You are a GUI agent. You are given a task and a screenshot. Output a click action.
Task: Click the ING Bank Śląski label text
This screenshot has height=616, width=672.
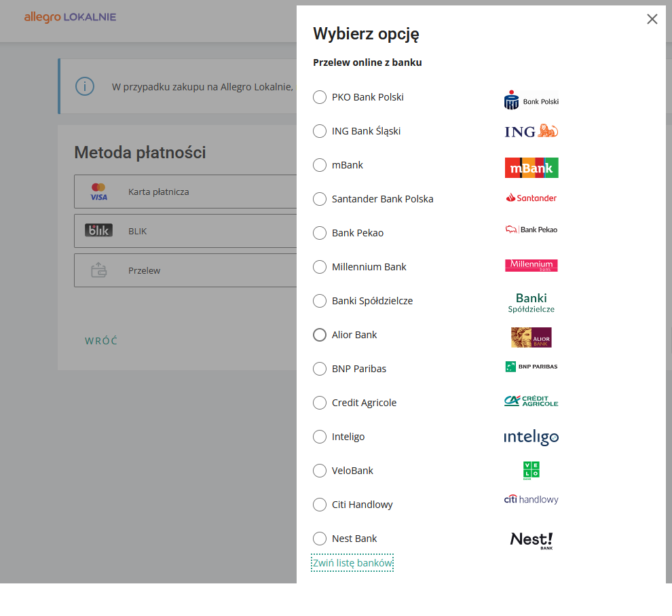pyautogui.click(x=367, y=131)
